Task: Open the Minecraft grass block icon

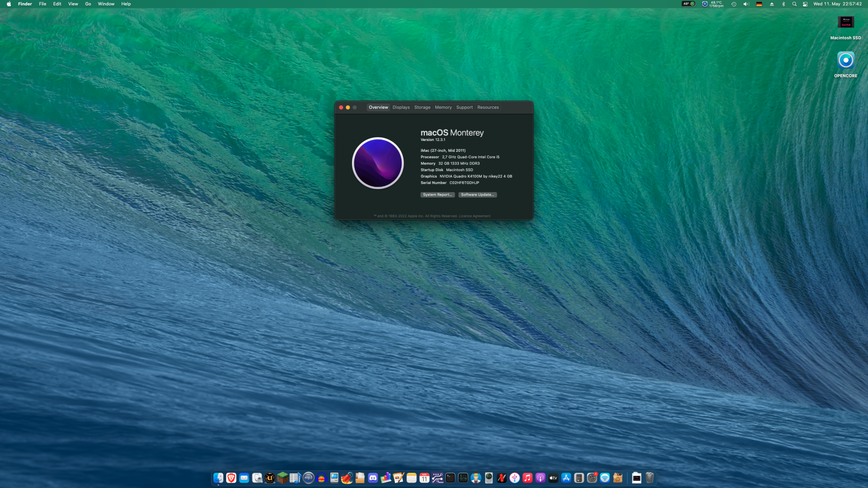Action: [283, 478]
